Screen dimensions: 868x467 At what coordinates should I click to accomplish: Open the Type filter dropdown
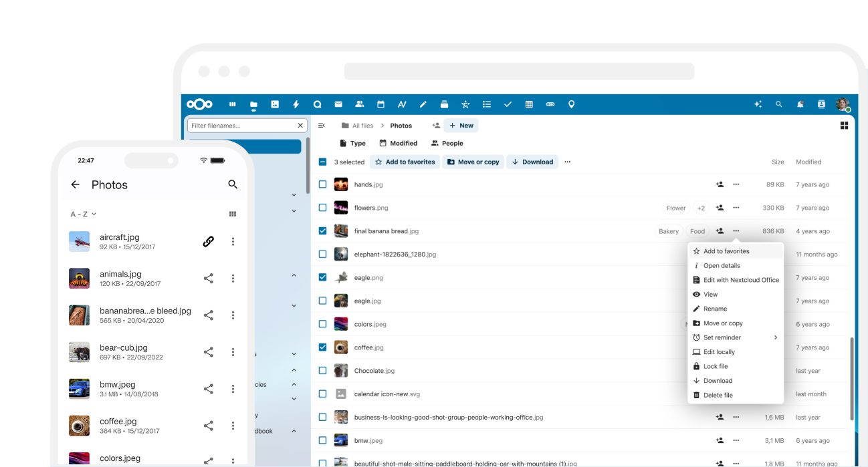(x=352, y=143)
